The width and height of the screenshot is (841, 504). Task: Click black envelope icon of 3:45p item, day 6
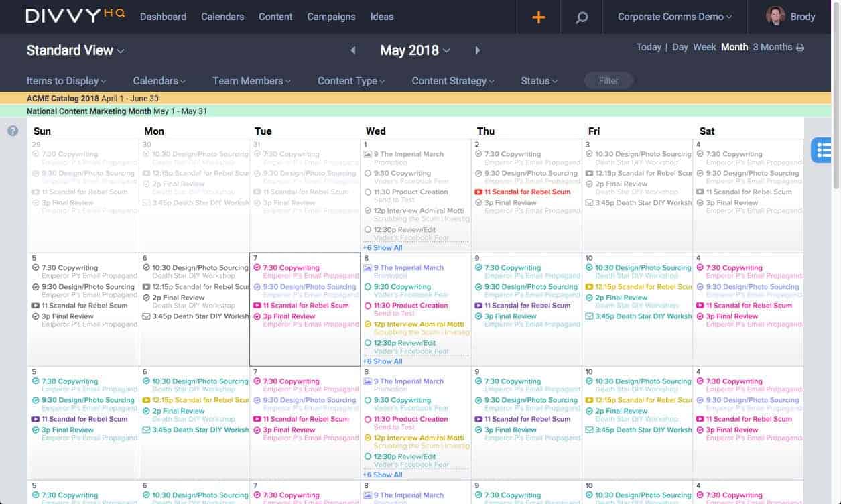[x=146, y=316]
